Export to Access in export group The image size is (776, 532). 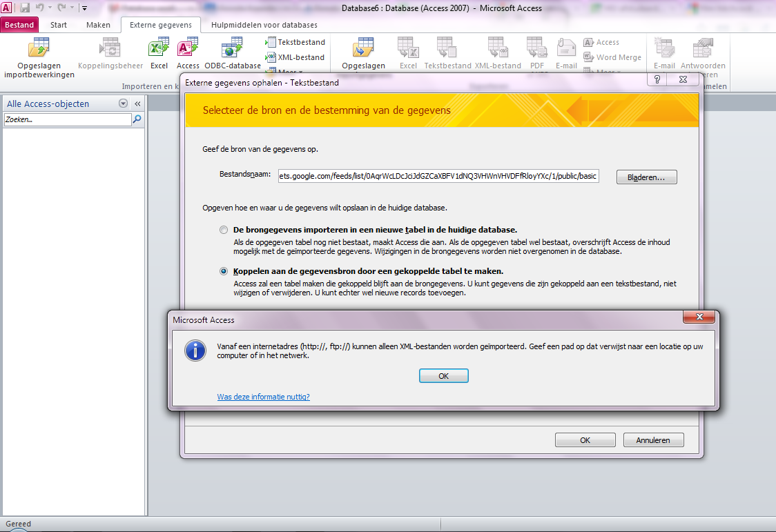pos(601,43)
